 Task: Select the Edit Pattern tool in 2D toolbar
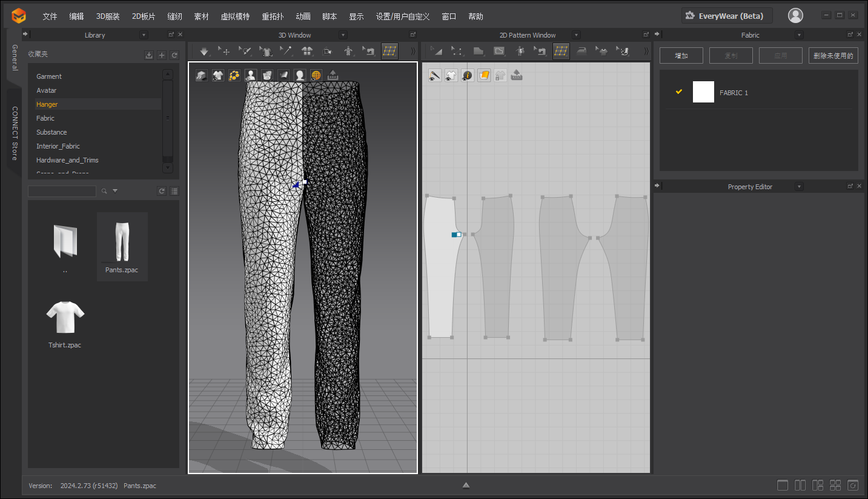click(x=436, y=52)
